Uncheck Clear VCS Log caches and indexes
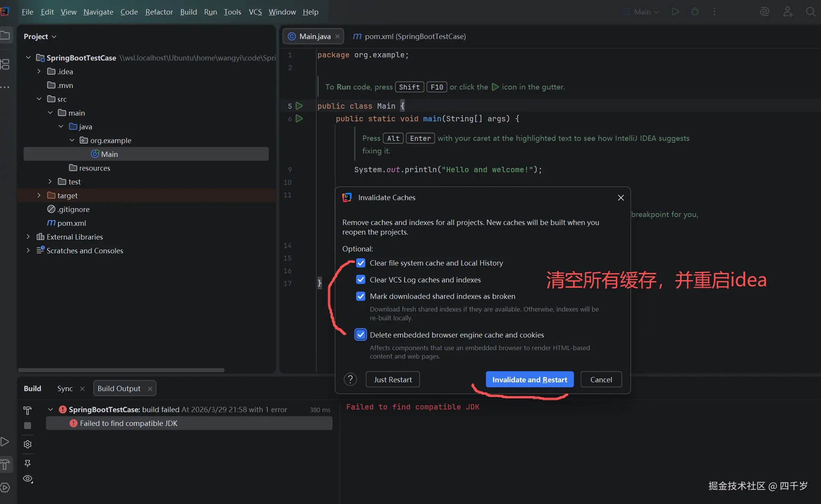821x504 pixels. pos(361,280)
